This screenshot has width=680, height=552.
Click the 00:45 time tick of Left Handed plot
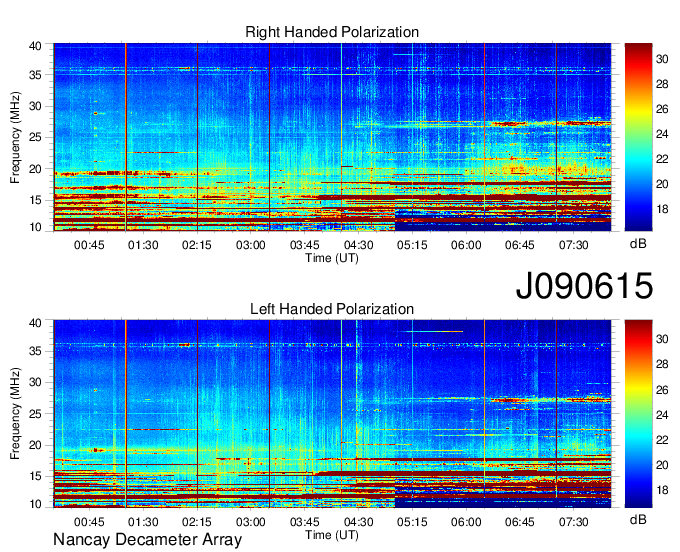[89, 522]
